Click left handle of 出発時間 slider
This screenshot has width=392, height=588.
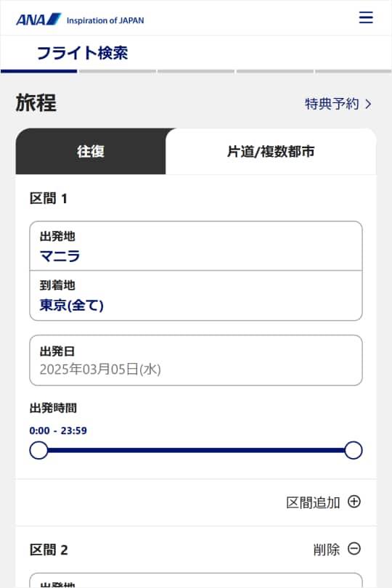[x=38, y=450]
